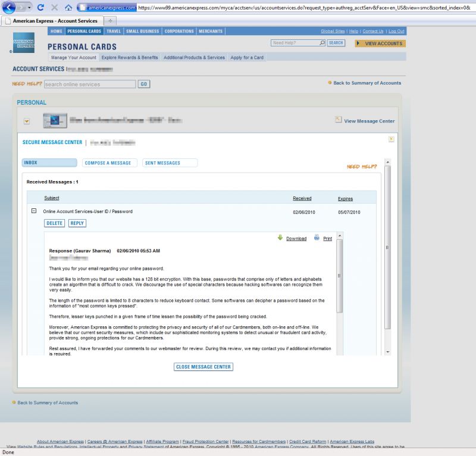
Task: Select the COMPOSE A MESSAGE tab
Action: tap(109, 163)
